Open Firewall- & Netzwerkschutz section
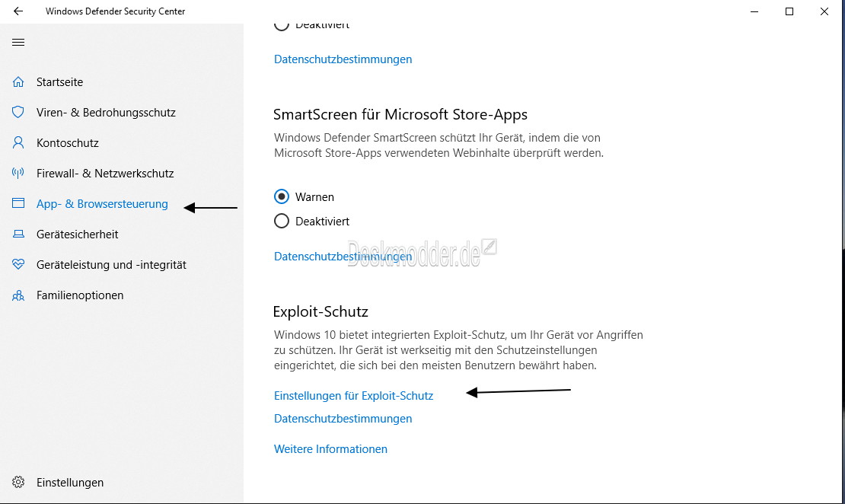Viewport: 845px width, 504px height. tap(105, 173)
